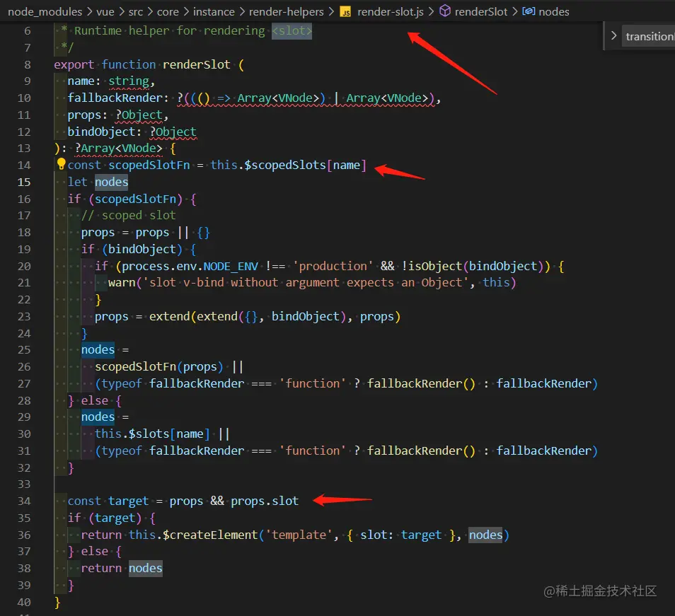Click 'typeof' keyword on line 31
This screenshot has height=616, width=675.
122,451
